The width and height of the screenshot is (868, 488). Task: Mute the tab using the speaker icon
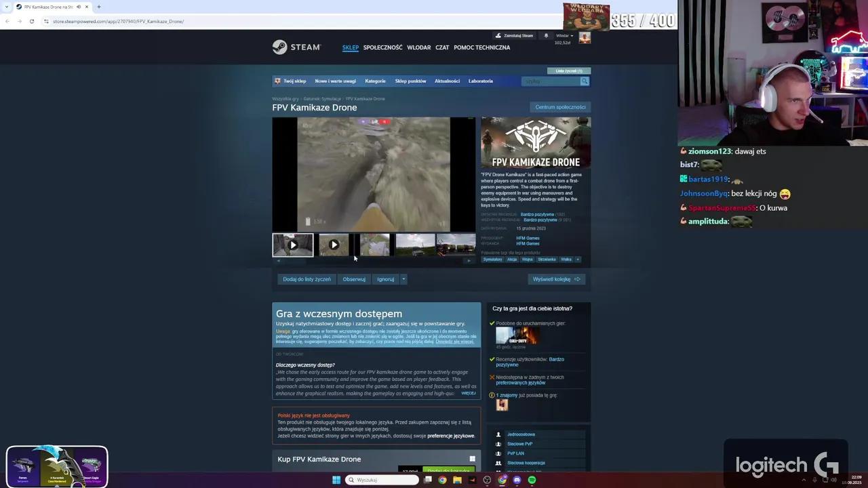tap(78, 7)
